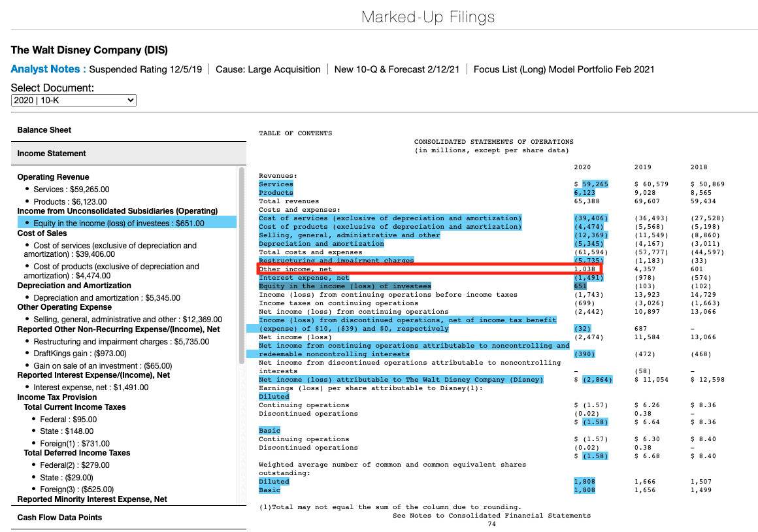Click highlighted 'Depreciation and amortization' line in the filing
This screenshot has height=532, width=758.
(321, 244)
